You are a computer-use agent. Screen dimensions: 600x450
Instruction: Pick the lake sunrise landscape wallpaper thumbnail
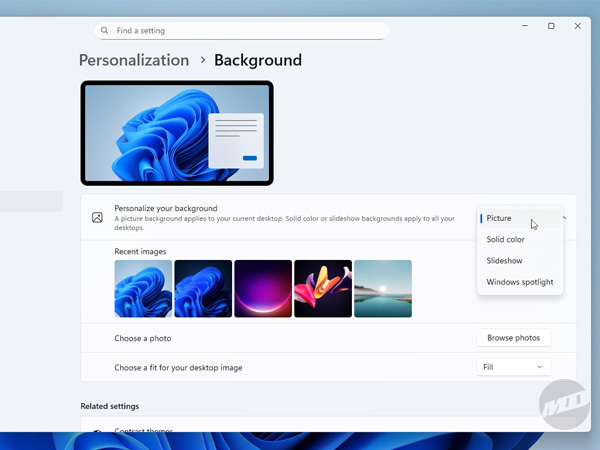pyautogui.click(x=383, y=289)
